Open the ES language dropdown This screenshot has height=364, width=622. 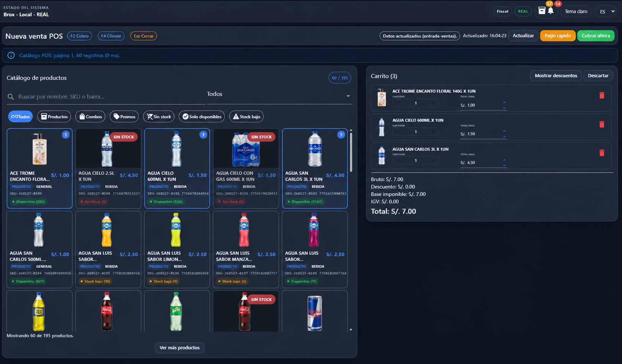point(605,11)
